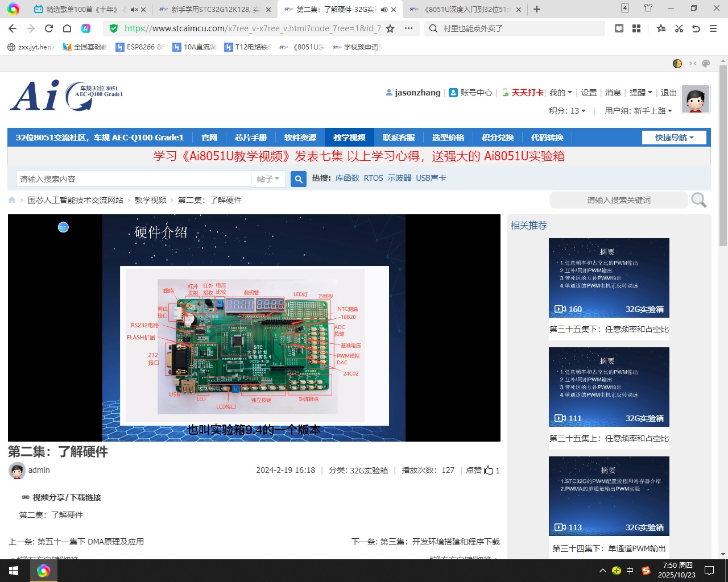Focus the 请输入搜索内容 search field
The height and width of the screenshot is (582, 728).
point(134,179)
